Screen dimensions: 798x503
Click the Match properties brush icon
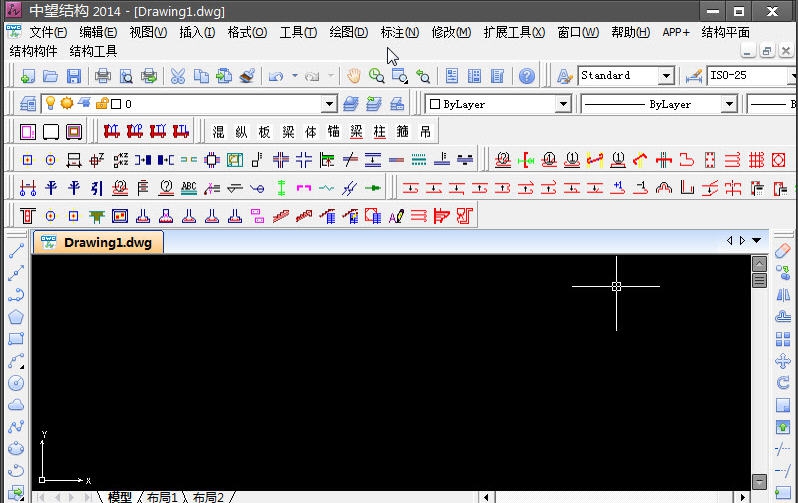247,76
